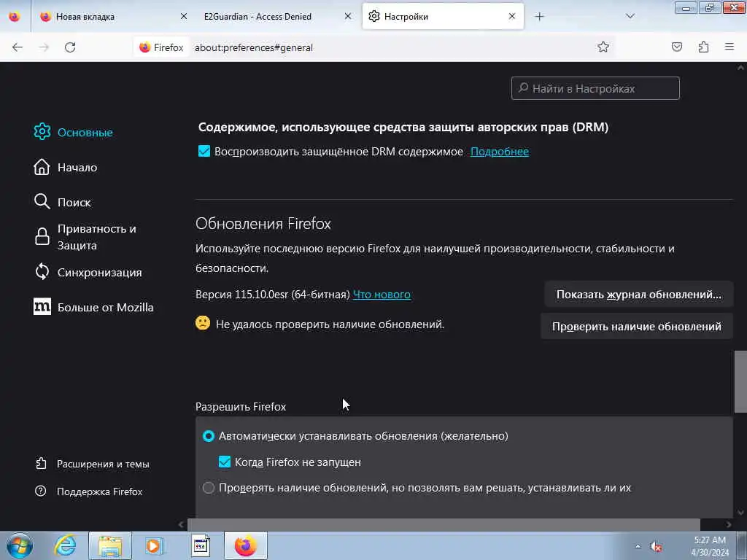
Task: Focus the Найти в Настройках search box
Action: [595, 88]
